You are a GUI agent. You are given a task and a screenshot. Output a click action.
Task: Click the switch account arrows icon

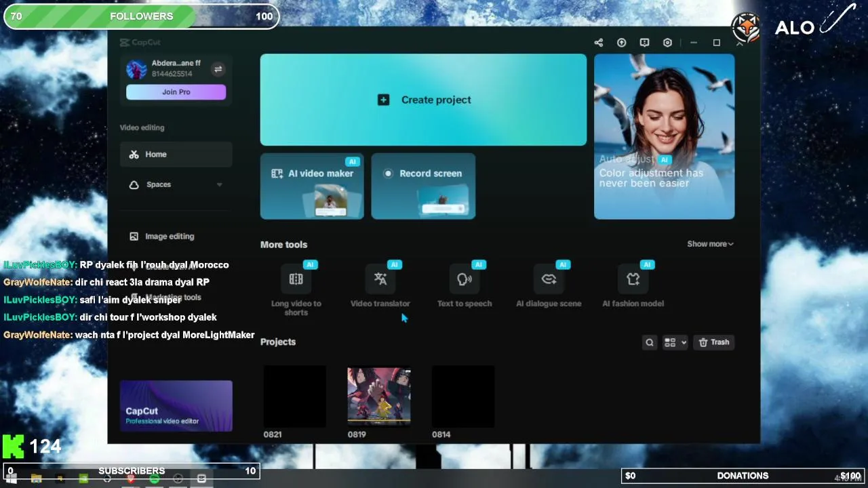[x=218, y=69]
